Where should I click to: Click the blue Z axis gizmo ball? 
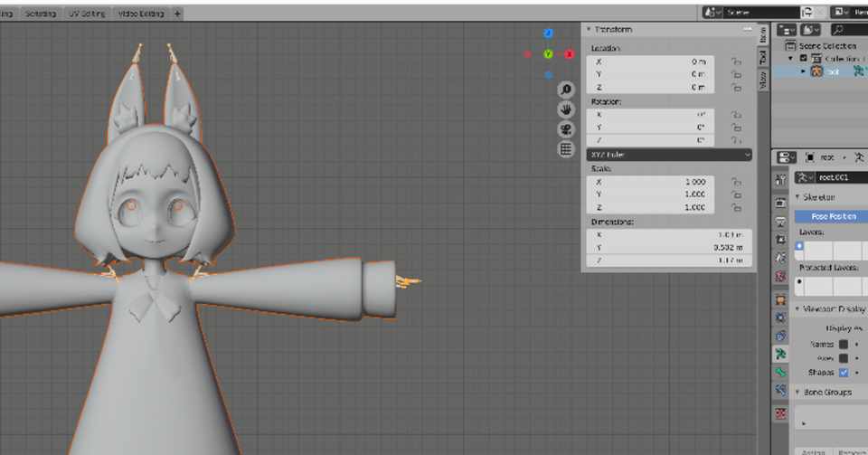click(x=548, y=33)
